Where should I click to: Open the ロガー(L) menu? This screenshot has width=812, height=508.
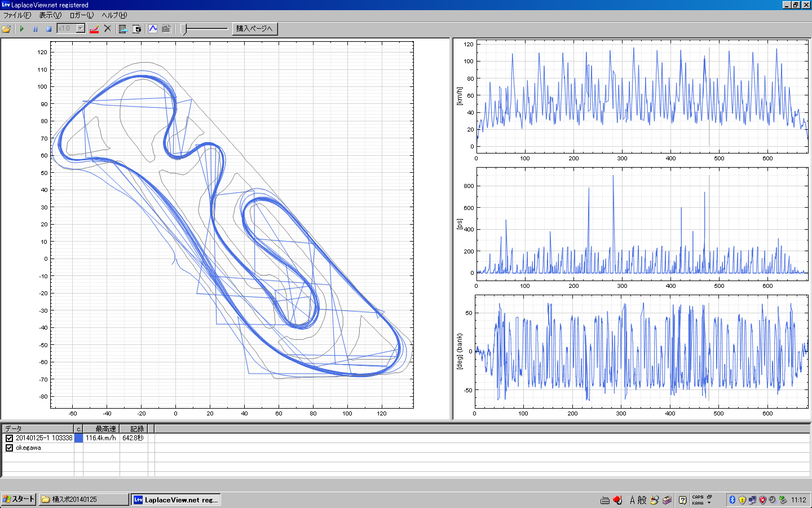click(81, 15)
